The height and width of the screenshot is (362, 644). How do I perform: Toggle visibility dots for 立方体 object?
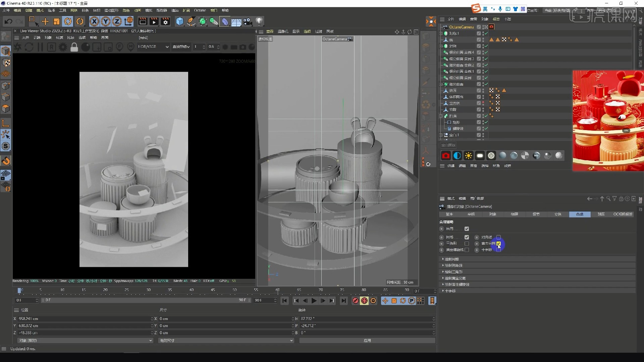[x=483, y=103]
